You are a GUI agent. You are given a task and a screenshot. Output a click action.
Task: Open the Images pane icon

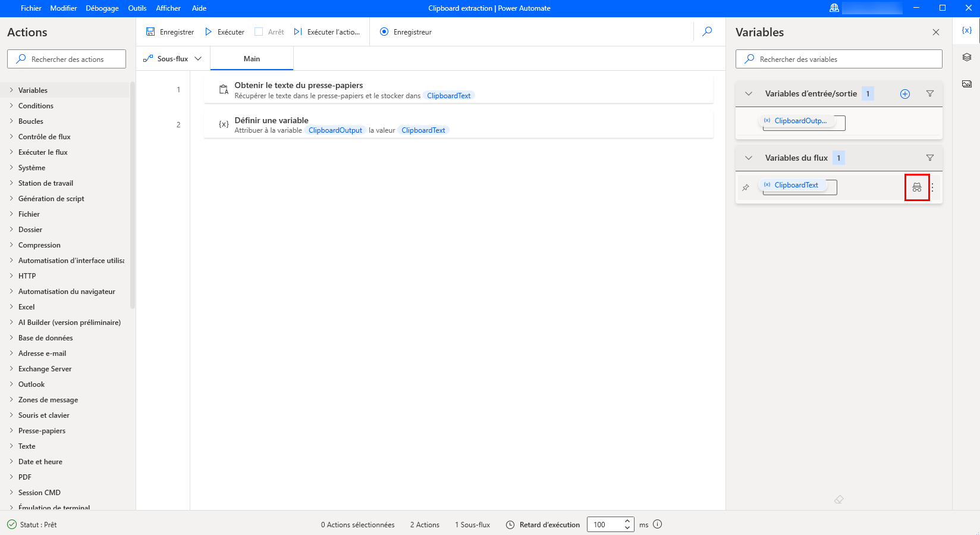coord(967,84)
